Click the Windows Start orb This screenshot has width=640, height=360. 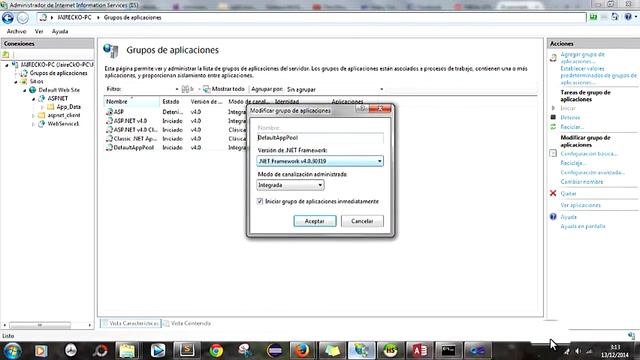[13, 351]
